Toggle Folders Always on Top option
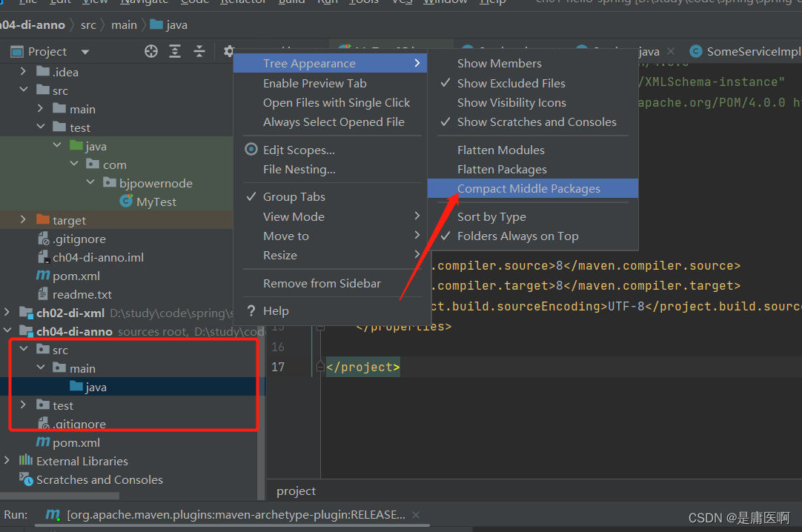 click(532, 236)
